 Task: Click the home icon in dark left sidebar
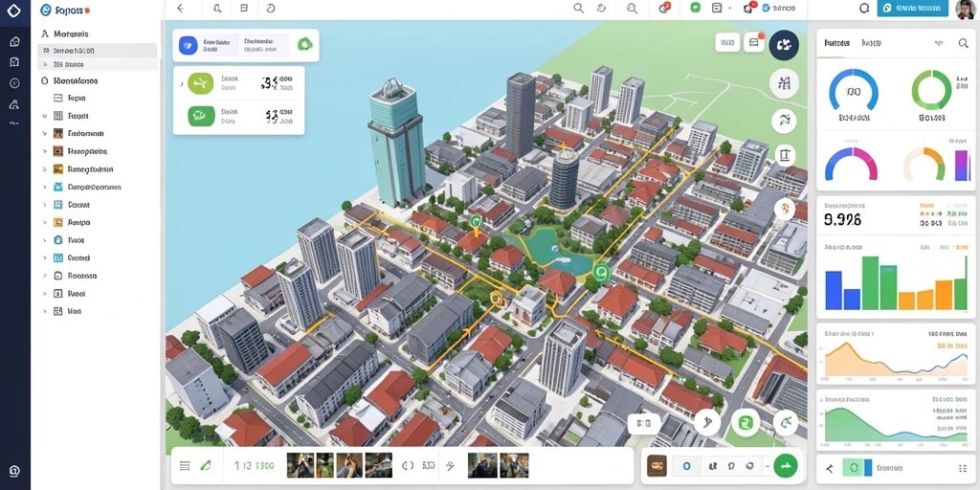tap(15, 41)
